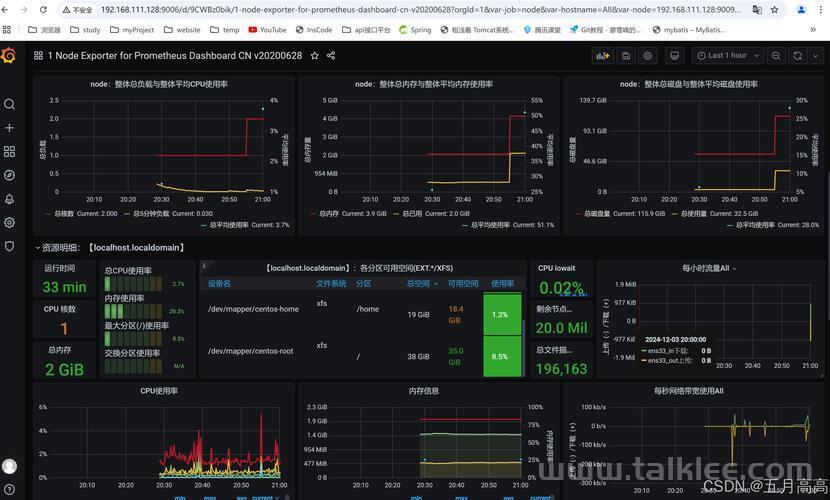Go back in the browser
The height and width of the screenshot is (500, 830).
point(5,10)
